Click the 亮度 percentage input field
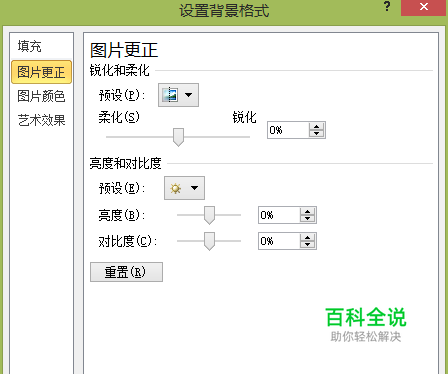Image resolution: width=448 pixels, height=374 pixels. [x=279, y=215]
